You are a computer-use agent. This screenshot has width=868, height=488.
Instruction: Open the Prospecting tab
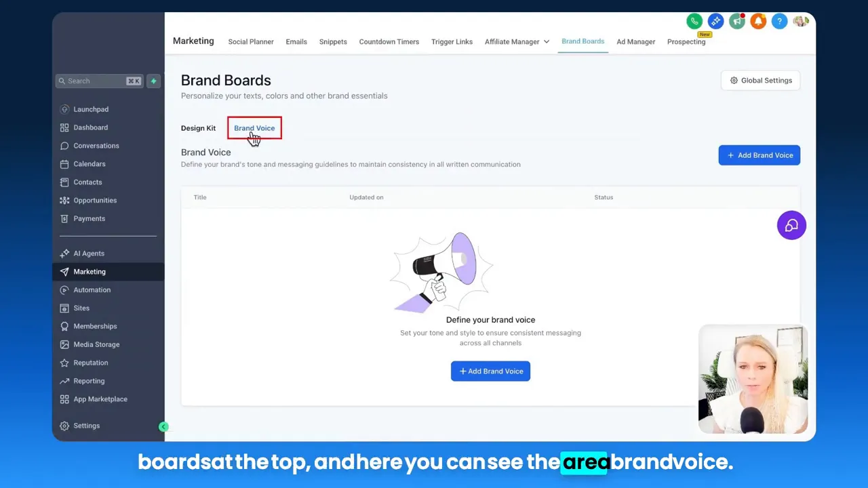click(x=686, y=41)
